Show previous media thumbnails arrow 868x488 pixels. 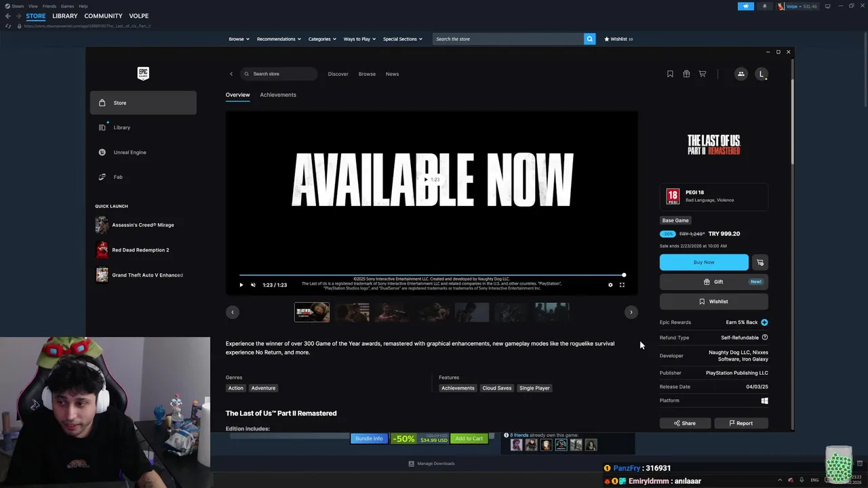click(x=232, y=312)
